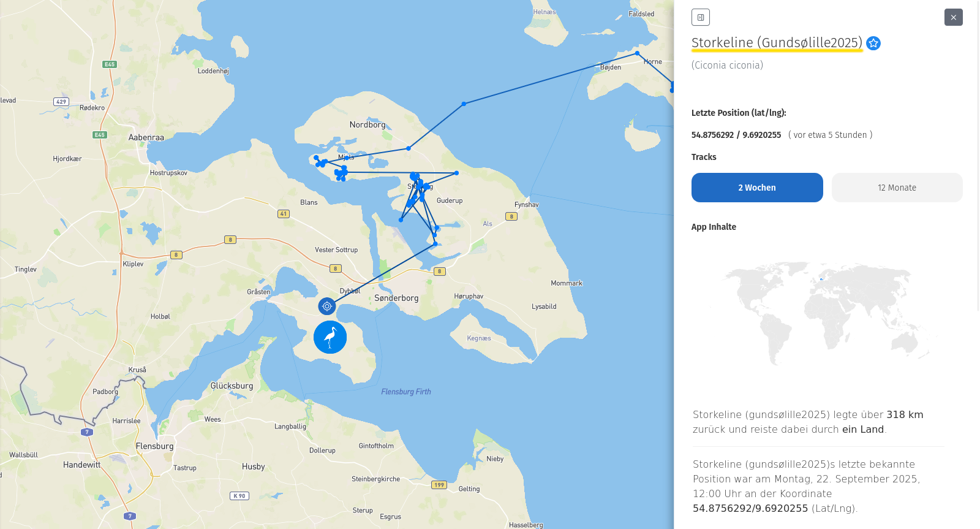Click the 199 road shield near Gelting
The width and height of the screenshot is (980, 529).
click(x=439, y=485)
